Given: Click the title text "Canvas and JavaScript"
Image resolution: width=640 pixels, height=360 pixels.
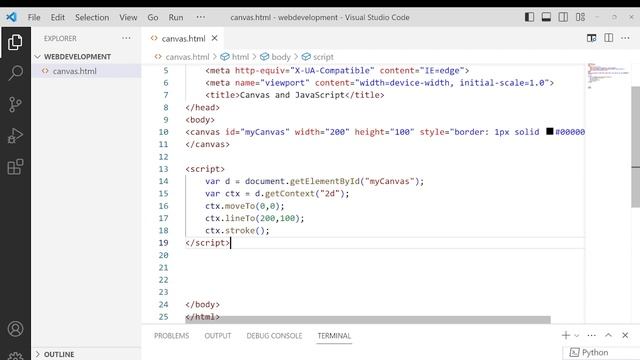Looking at the screenshot, I should click(292, 95).
